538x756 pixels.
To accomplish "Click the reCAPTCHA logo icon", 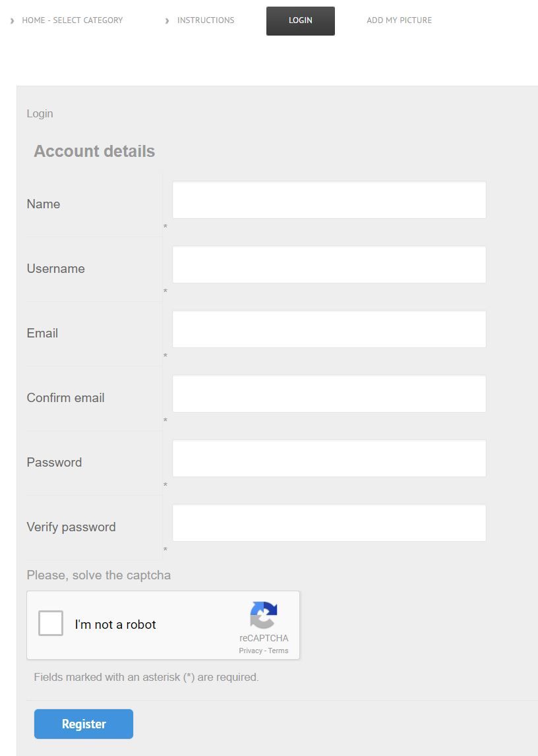I will pyautogui.click(x=264, y=616).
